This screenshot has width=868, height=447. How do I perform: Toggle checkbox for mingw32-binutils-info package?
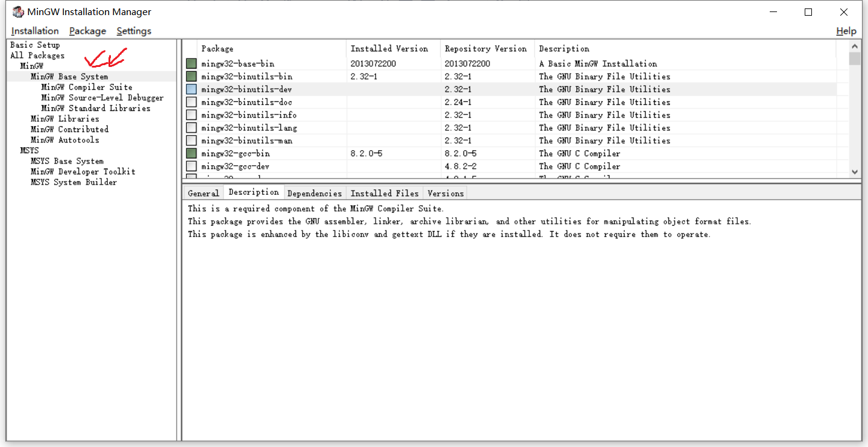191,115
